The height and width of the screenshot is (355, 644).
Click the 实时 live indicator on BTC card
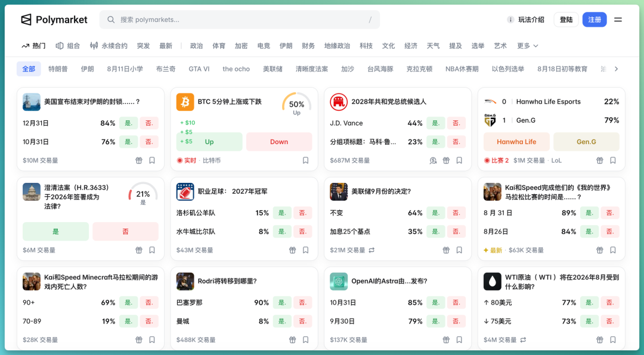coord(187,160)
